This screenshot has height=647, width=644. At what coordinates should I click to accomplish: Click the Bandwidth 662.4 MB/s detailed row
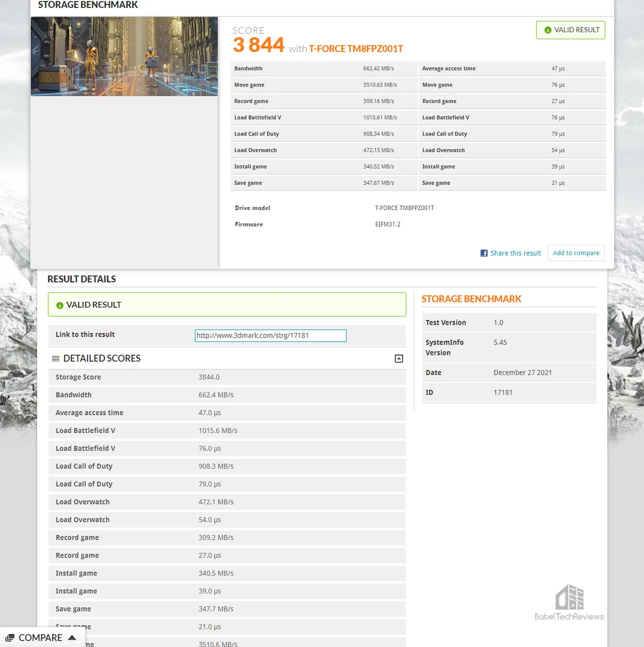click(227, 395)
